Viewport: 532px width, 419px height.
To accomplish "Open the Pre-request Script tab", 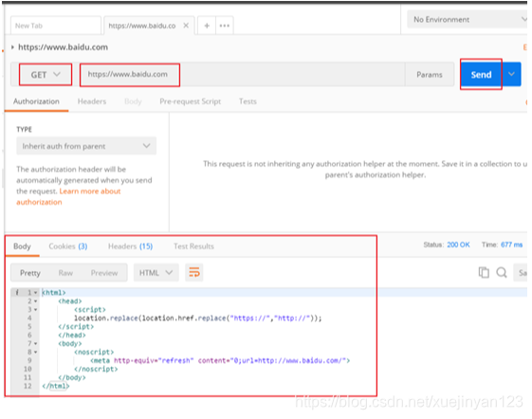I will click(190, 101).
